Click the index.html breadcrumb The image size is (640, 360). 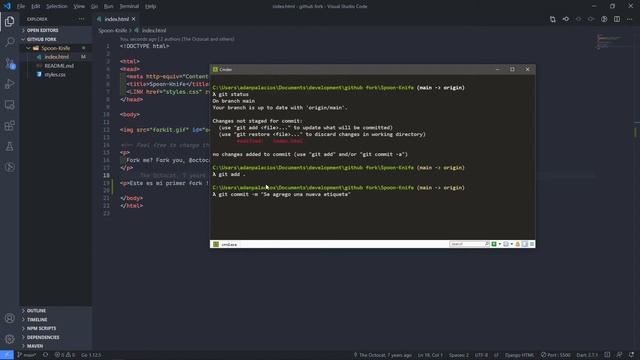(150, 30)
